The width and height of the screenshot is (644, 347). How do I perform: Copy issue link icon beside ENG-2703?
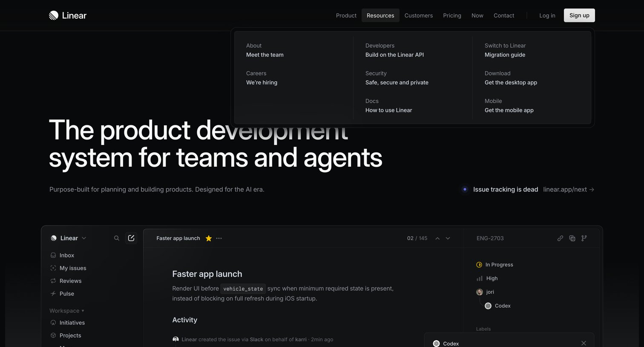561,238
